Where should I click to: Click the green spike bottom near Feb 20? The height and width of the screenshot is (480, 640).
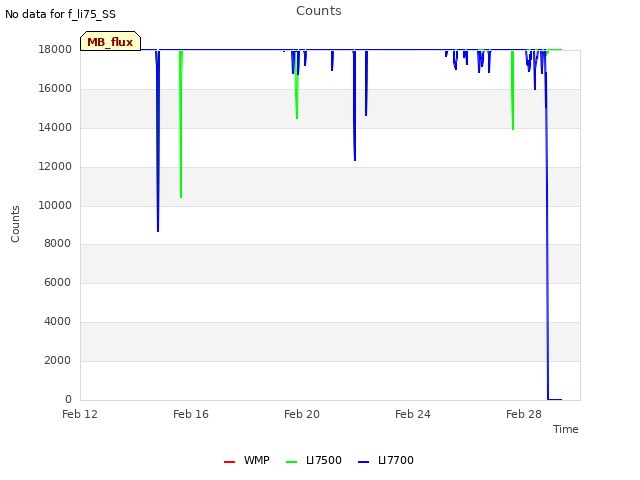coord(297,118)
